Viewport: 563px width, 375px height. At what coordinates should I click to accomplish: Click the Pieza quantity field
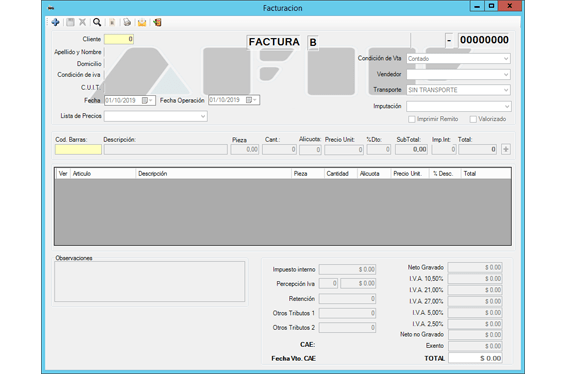tap(245, 149)
